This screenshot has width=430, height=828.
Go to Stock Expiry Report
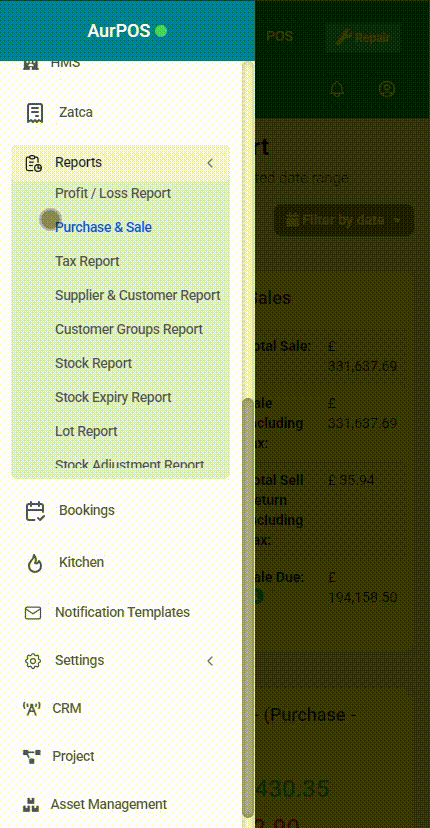tap(113, 397)
